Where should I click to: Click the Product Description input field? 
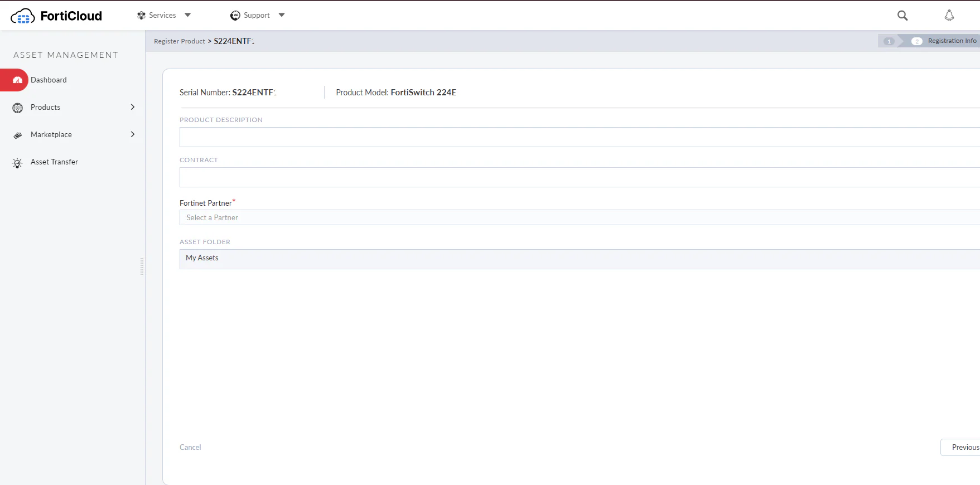point(580,137)
